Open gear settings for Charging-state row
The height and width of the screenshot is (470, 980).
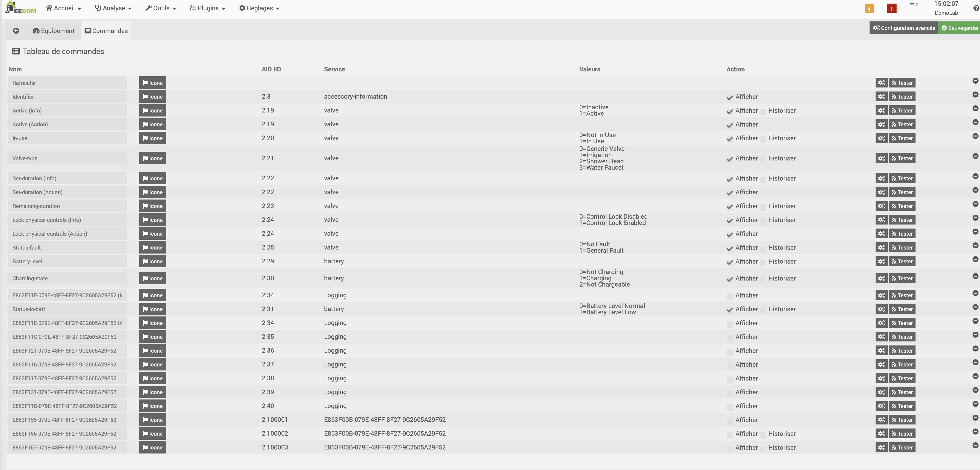click(881, 278)
